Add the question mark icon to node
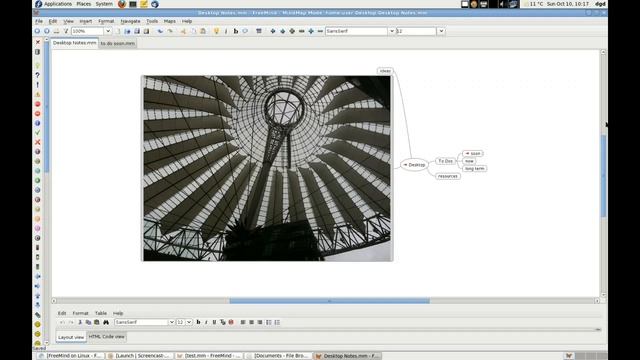This screenshot has width=640, height=360. [x=38, y=75]
